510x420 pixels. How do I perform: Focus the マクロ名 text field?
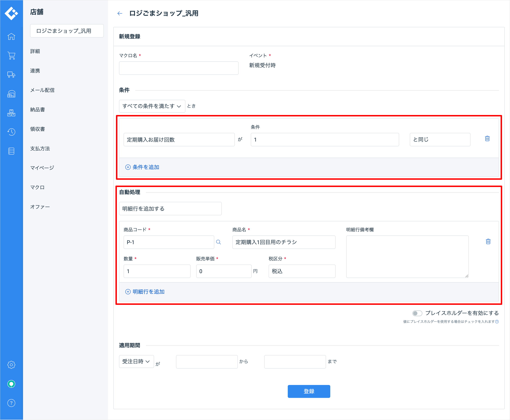pyautogui.click(x=178, y=68)
